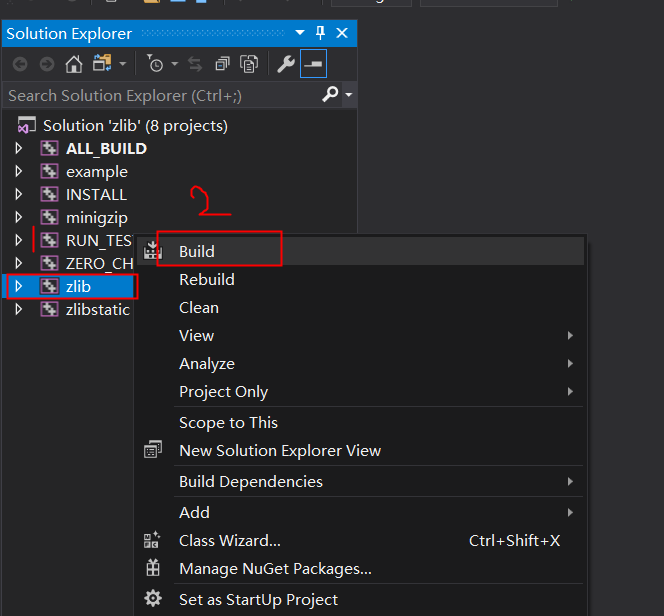The width and height of the screenshot is (664, 616).
Task: Open the Pending Changes Filter dropdown arrow
Action: coord(174,64)
